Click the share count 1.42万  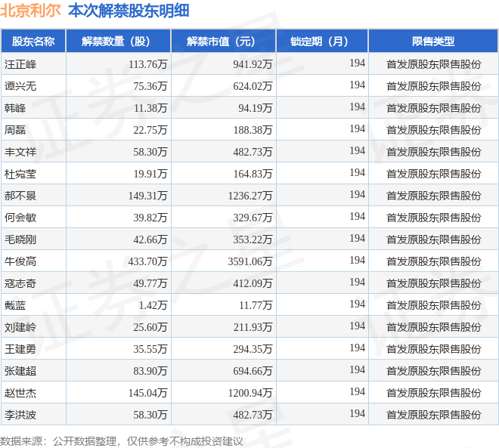pos(153,305)
